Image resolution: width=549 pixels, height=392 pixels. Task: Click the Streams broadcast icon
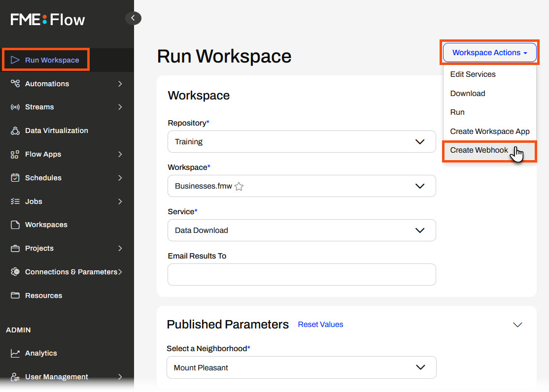(x=15, y=107)
